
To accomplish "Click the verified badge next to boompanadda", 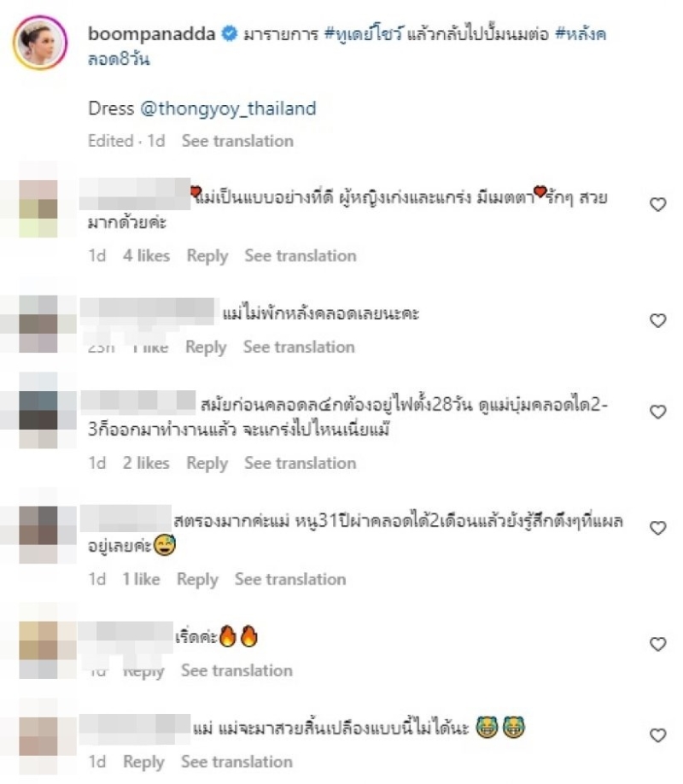I will pyautogui.click(x=230, y=34).
